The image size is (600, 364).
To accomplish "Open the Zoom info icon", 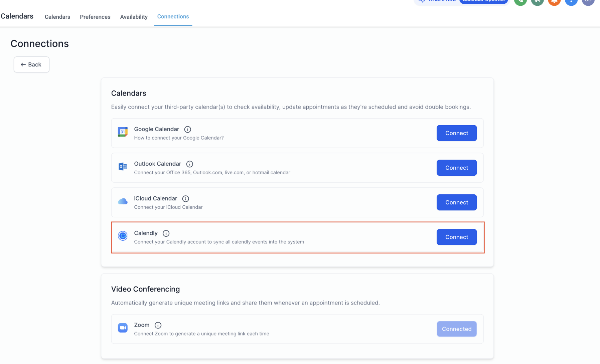I will coord(158,325).
